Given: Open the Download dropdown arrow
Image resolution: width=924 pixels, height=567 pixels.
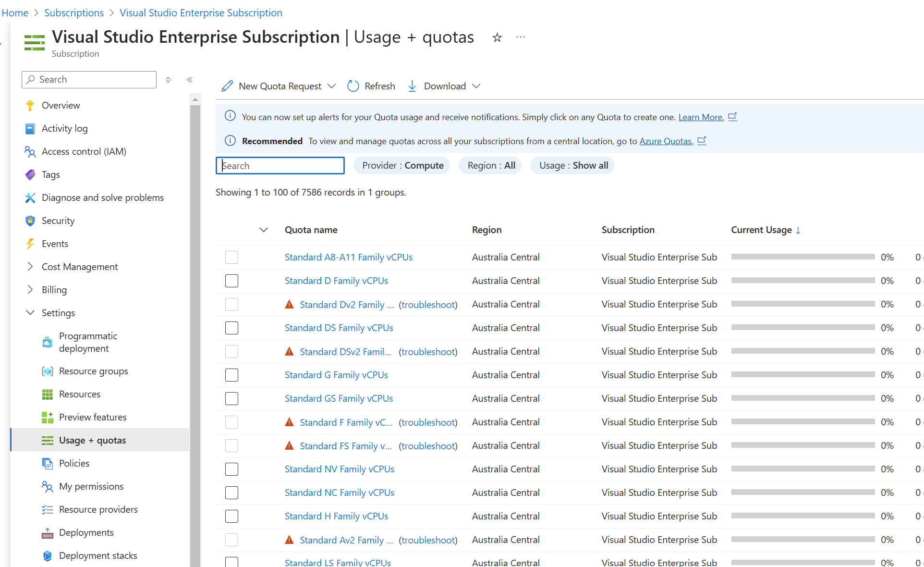Looking at the screenshot, I should point(476,86).
